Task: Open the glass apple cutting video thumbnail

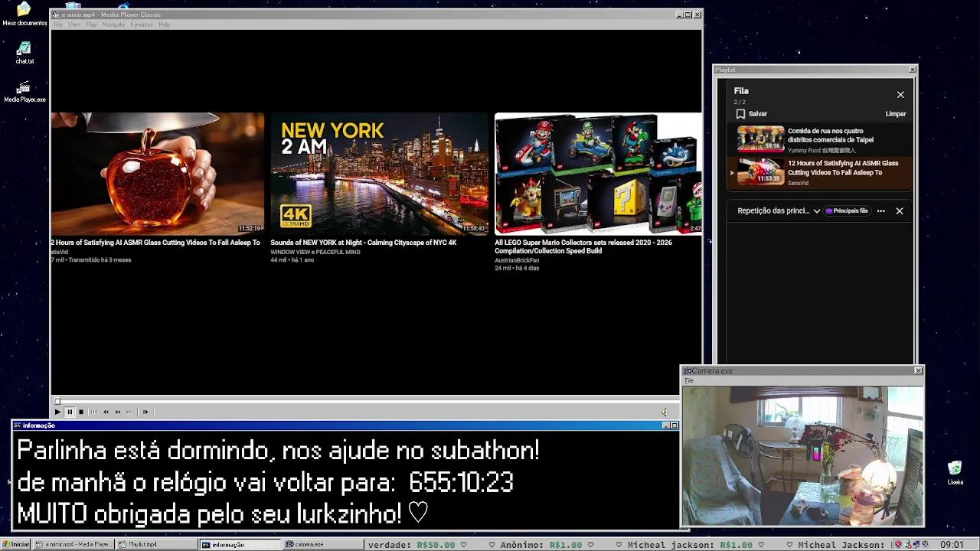Action: (157, 174)
